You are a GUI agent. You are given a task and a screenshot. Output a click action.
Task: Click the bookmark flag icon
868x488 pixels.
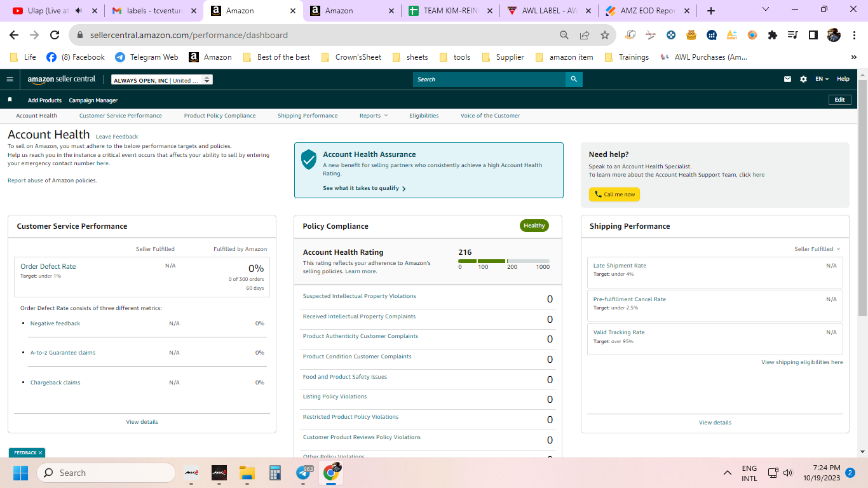tap(10, 100)
